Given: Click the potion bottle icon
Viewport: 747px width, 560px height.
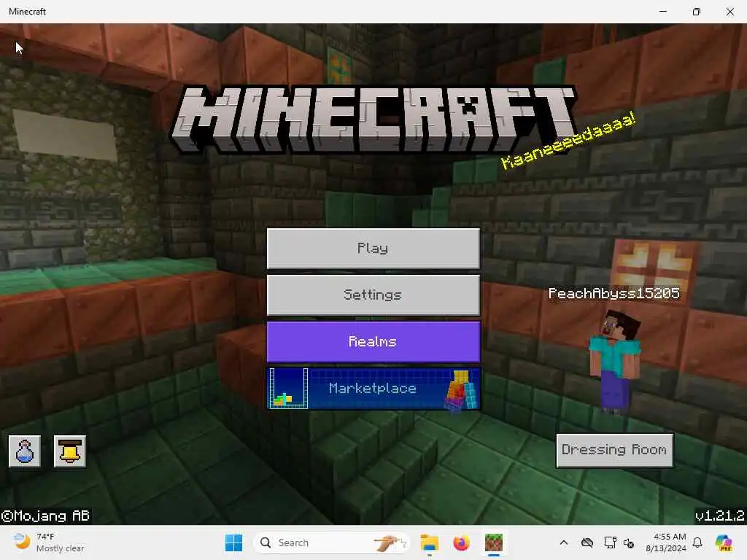Looking at the screenshot, I should 25,451.
